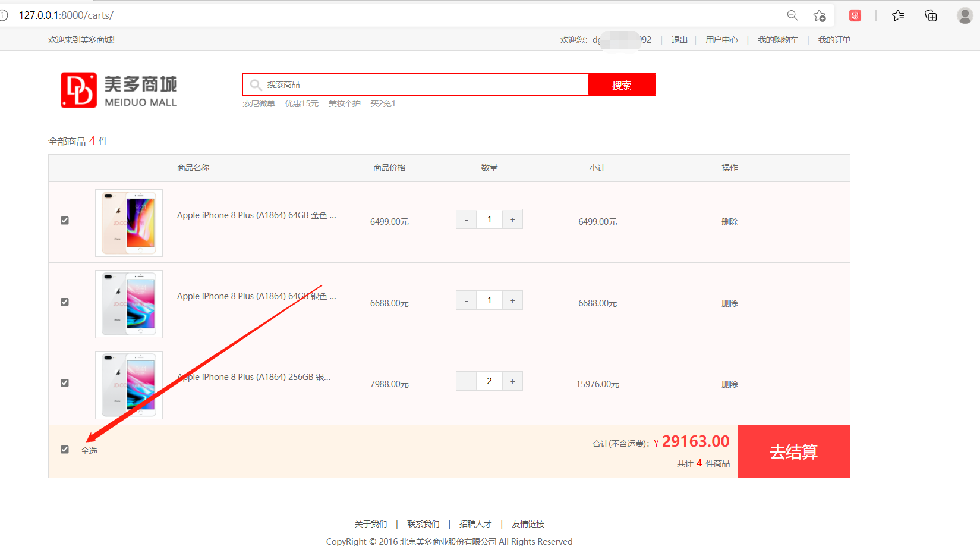Click the 买2免1 search suggestion

click(x=383, y=103)
